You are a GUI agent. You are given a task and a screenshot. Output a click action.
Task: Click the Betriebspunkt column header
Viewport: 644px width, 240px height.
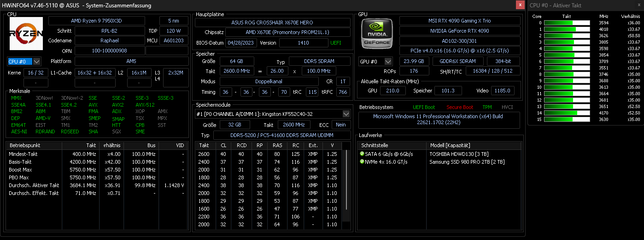34,145
